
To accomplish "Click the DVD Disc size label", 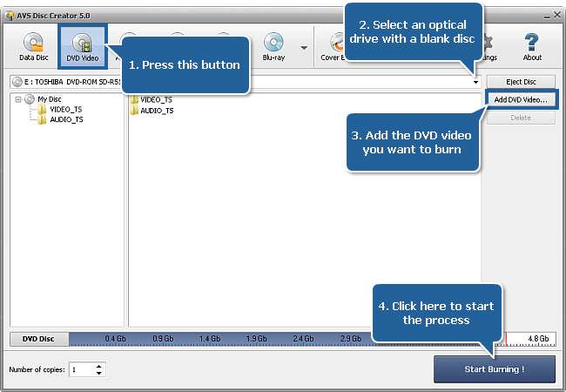I will click(x=38, y=339).
